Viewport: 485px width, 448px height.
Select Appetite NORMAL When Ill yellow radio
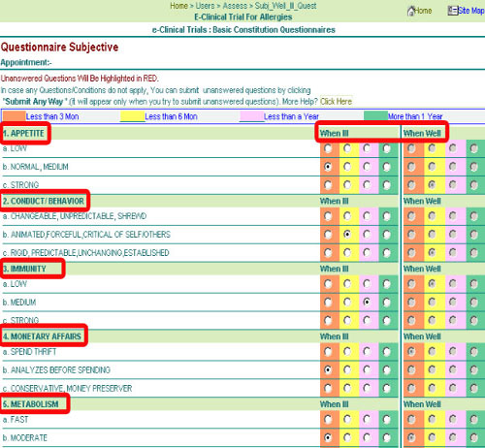tap(347, 167)
